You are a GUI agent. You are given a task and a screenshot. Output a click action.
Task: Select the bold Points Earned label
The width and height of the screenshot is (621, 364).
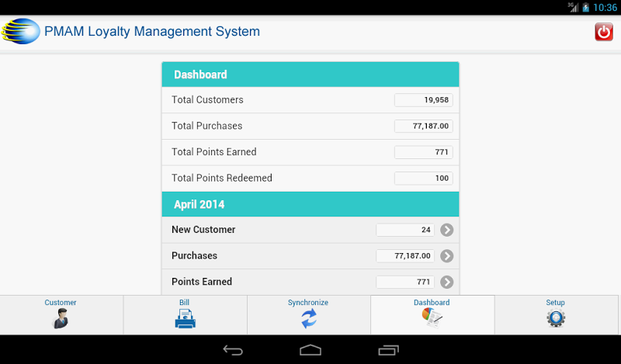202,282
